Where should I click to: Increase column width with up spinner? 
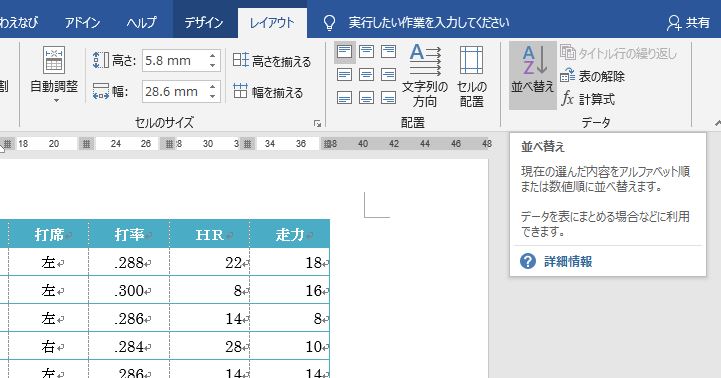click(212, 87)
